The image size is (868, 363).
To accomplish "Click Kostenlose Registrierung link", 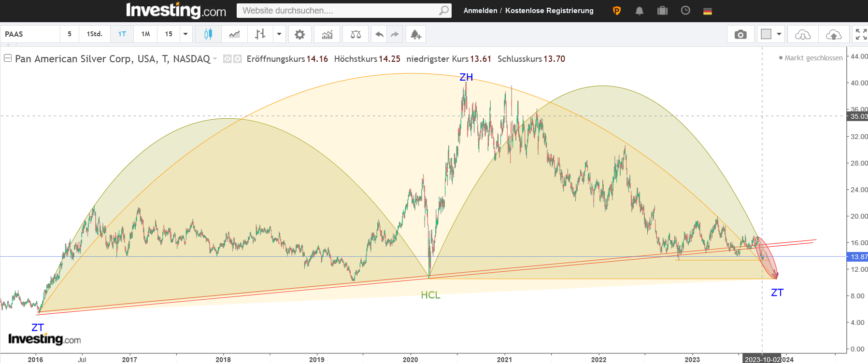I will [549, 11].
